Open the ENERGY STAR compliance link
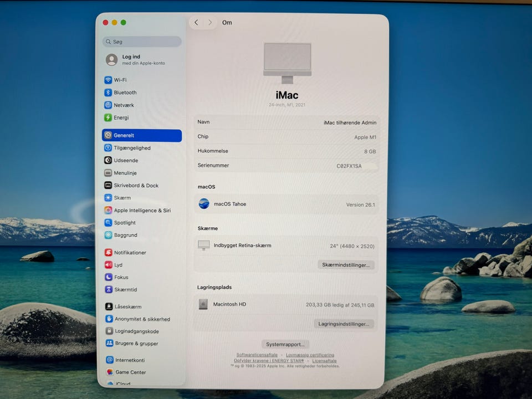The image size is (532, 399). pos(269,361)
